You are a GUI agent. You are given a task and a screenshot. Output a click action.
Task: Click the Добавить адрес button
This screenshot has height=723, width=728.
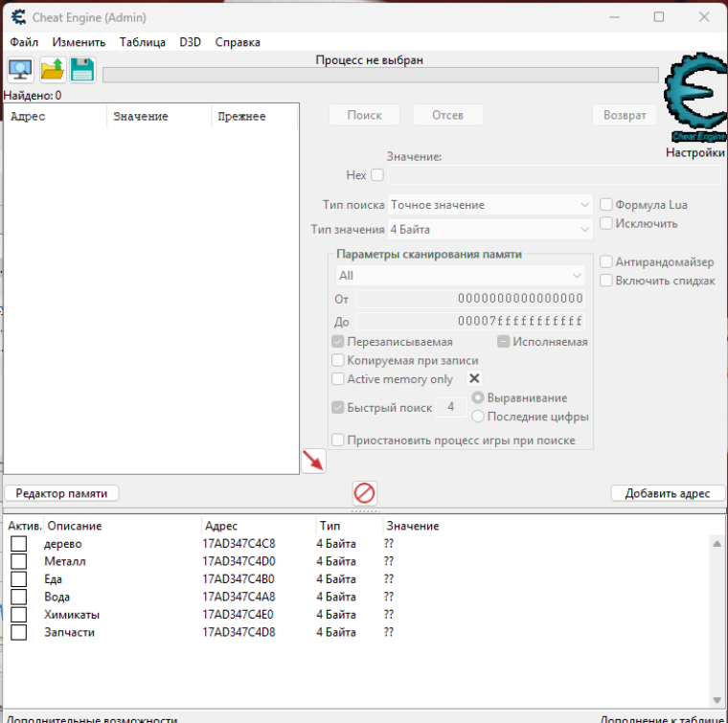click(668, 493)
